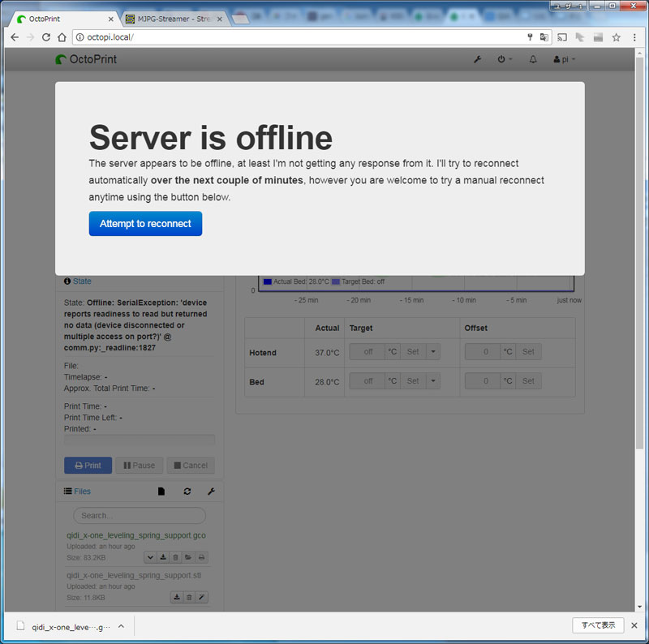
Task: Open the power system menu
Action: click(504, 59)
